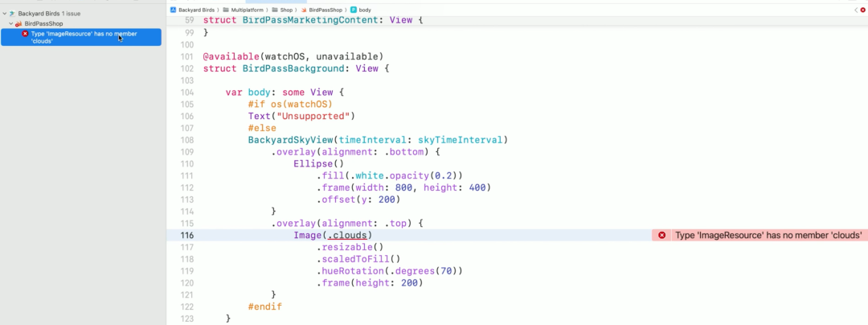Click 'BackyardSkyView' call
Viewport: 868px width, 325px height.
click(x=291, y=140)
